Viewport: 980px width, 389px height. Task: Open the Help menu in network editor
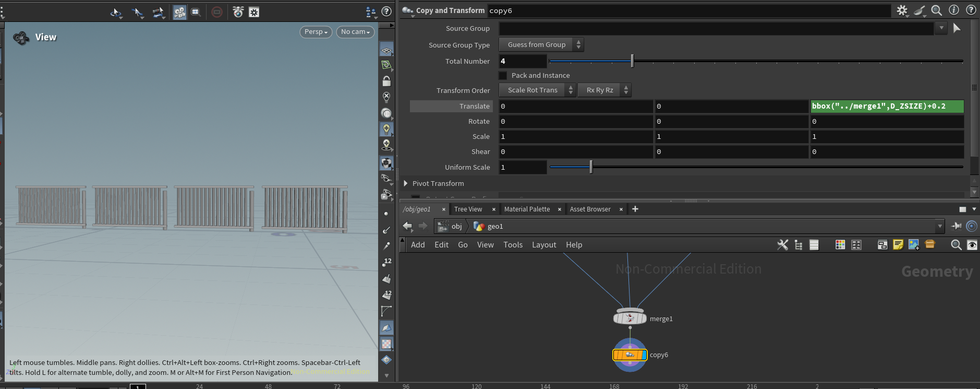[574, 245]
